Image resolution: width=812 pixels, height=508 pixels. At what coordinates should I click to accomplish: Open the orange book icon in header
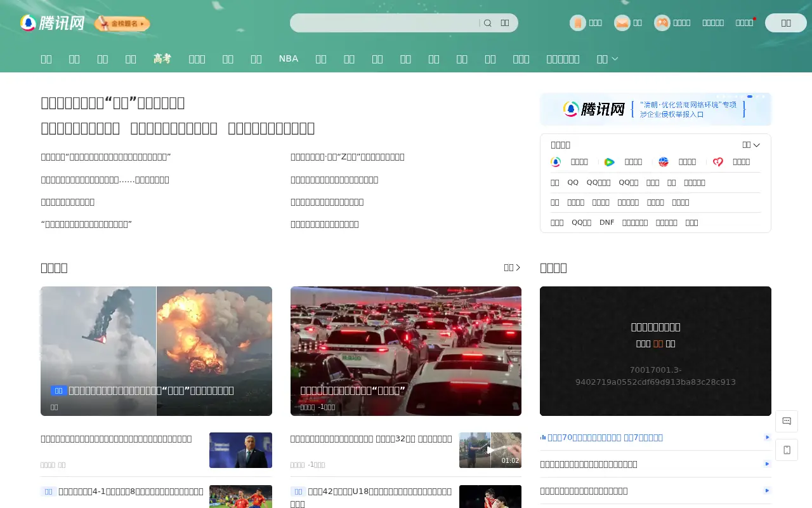[x=577, y=23]
